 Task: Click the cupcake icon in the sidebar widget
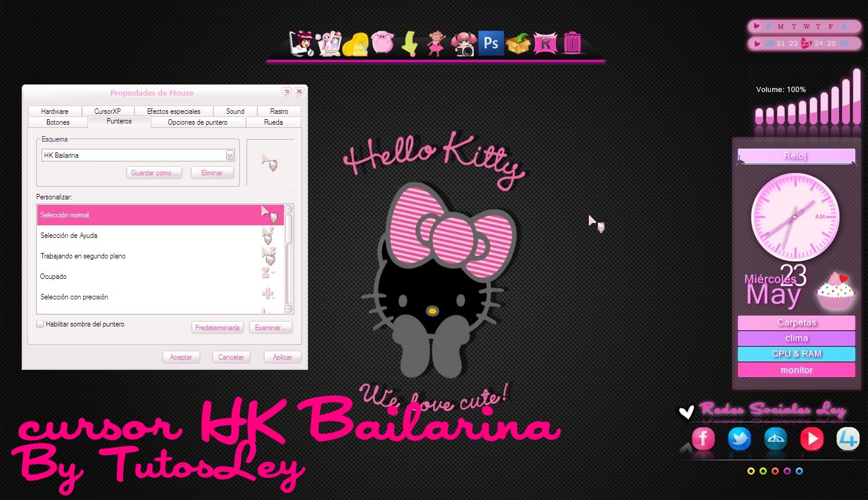835,291
